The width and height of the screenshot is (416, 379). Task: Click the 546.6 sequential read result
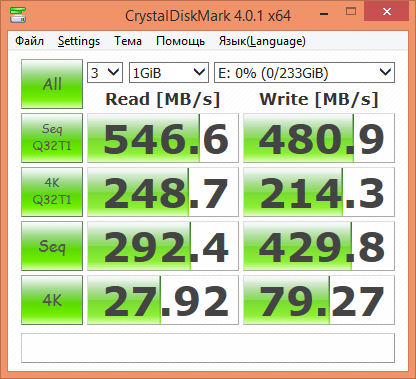163,138
